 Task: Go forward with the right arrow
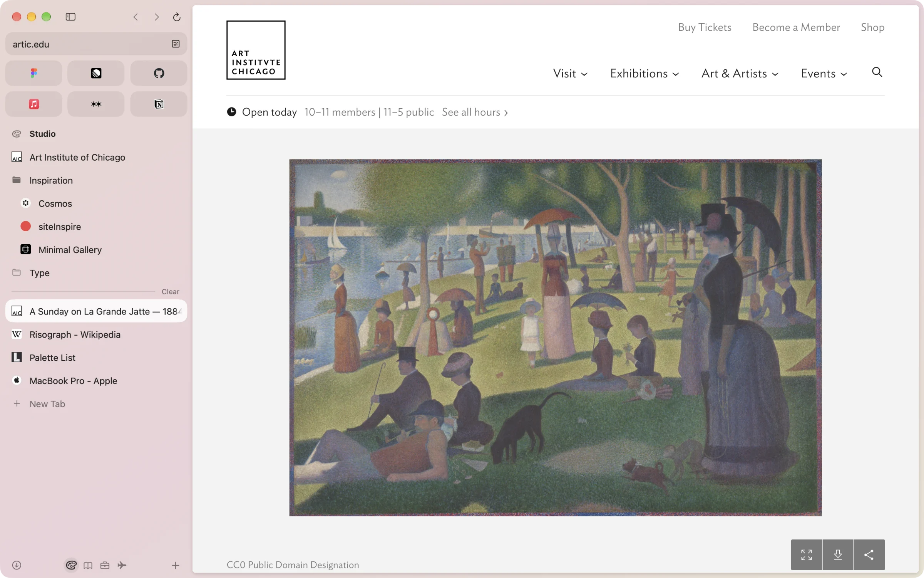156,17
